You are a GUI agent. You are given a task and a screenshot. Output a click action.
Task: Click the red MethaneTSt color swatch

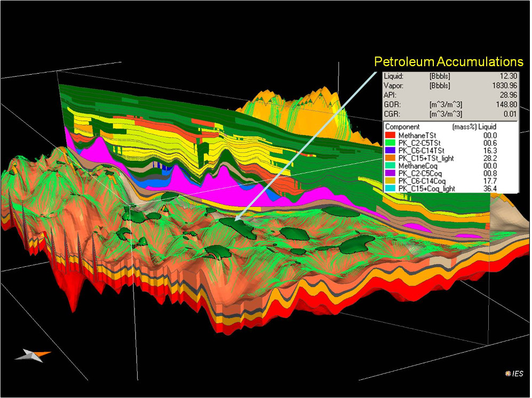click(390, 137)
